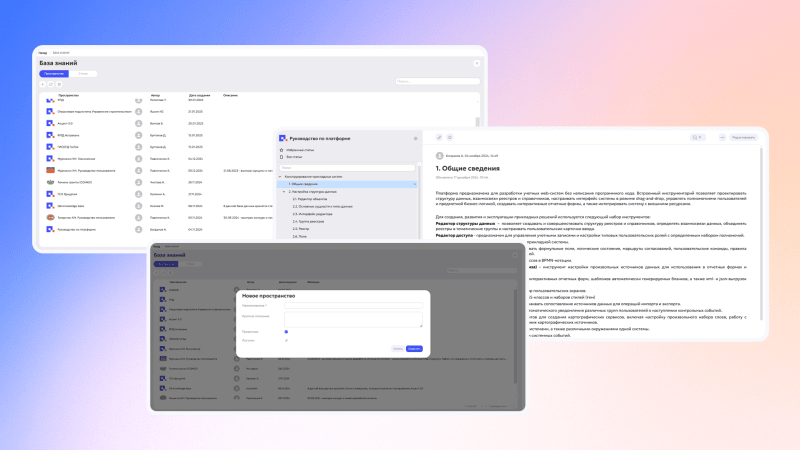The width and height of the screenshot is (800, 450).
Task: Open the settings gear in 'Руководство по платформе' panel
Action: [415, 137]
